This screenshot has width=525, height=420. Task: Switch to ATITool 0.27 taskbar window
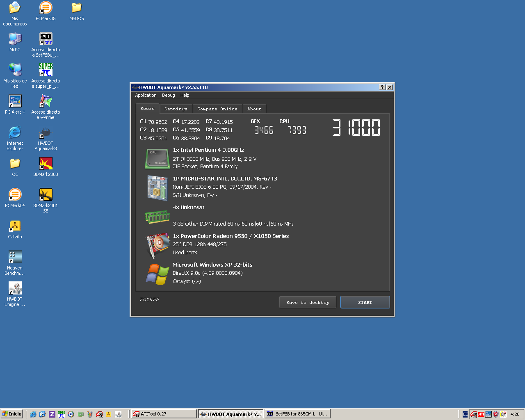tap(163, 414)
